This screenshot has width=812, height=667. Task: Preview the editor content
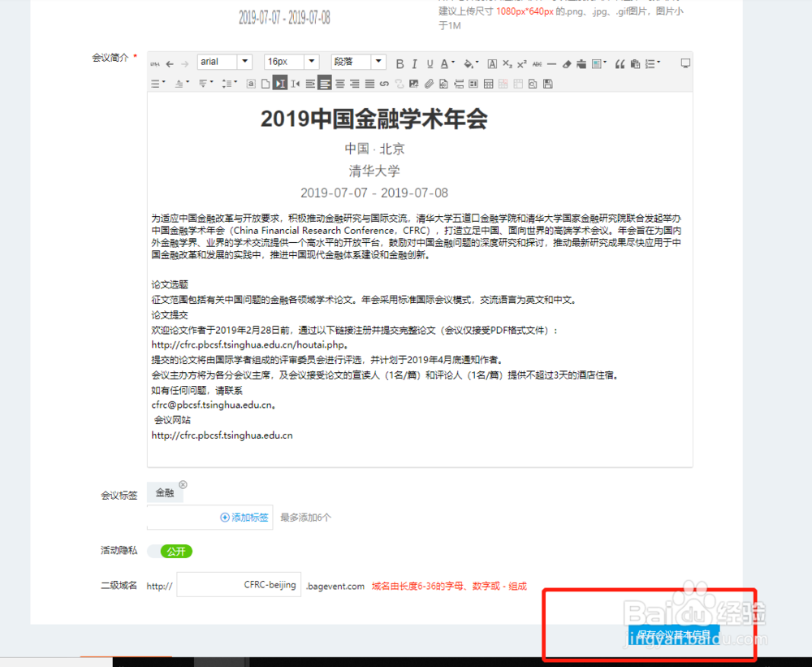533,84
